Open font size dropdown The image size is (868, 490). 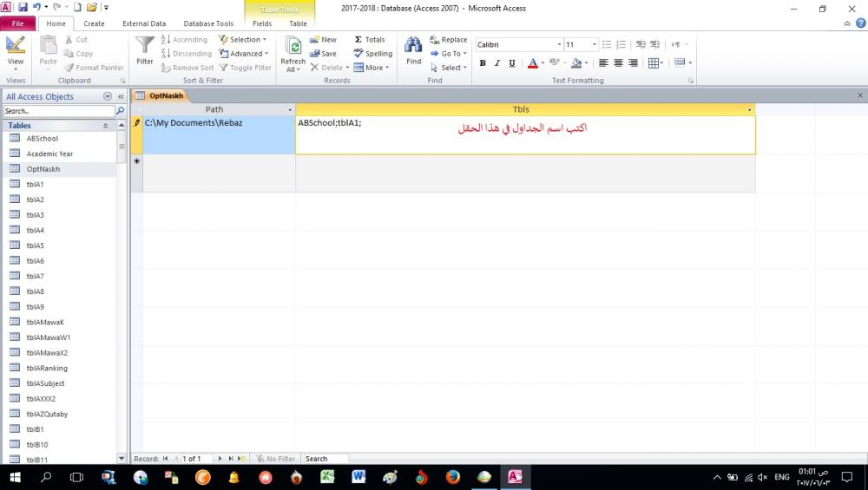click(595, 44)
